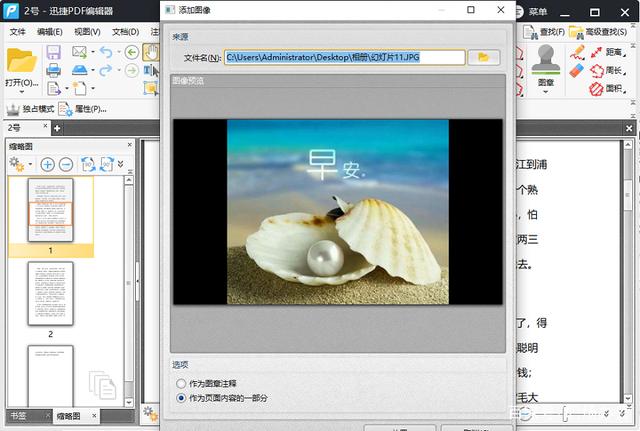Expand the Stamp (图章) dropdown arrow
Viewport: 640px width, 431px height.
point(546,92)
